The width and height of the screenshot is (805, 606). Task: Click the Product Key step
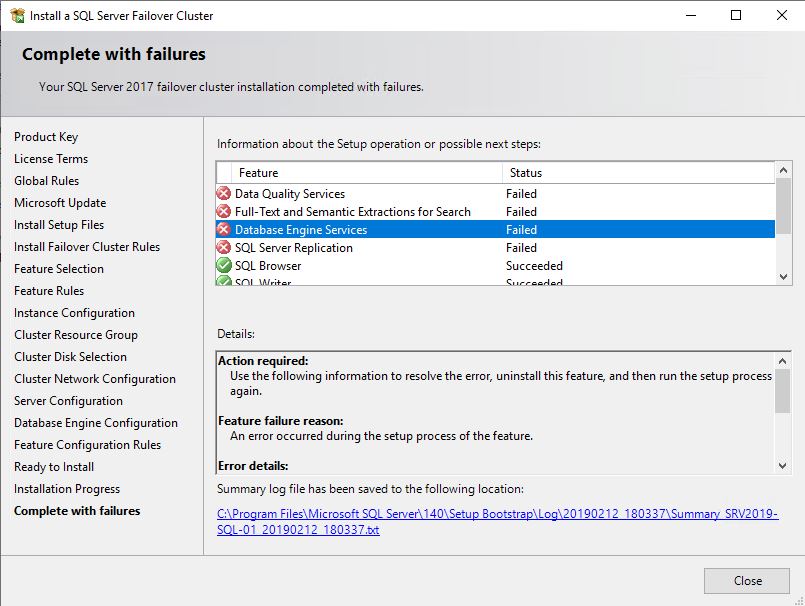46,137
